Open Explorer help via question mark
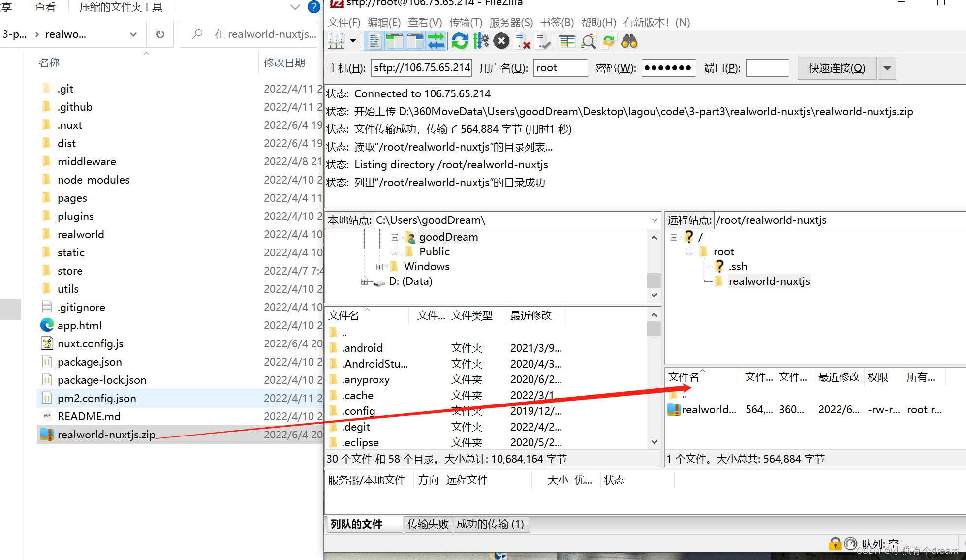966x560 pixels. coord(313,7)
